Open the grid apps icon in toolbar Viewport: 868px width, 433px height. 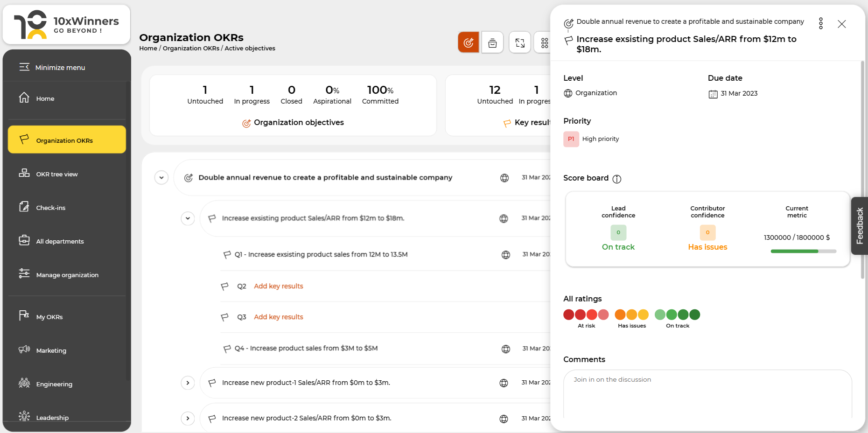[545, 42]
